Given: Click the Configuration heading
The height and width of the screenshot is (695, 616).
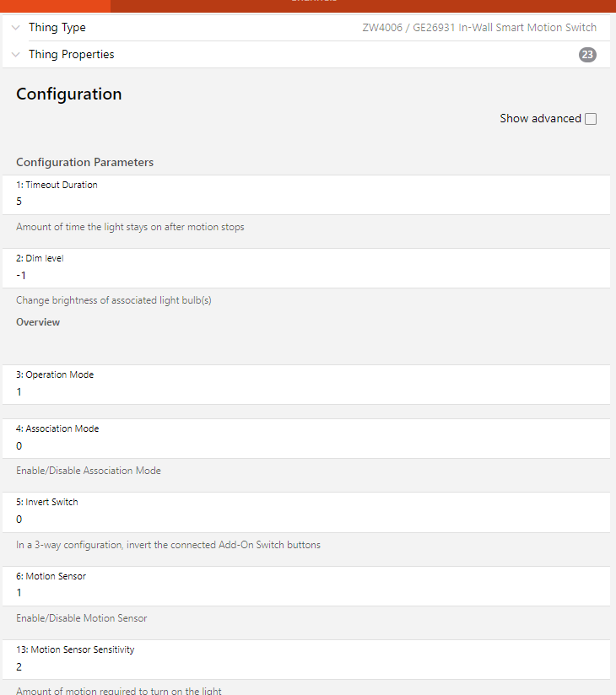Looking at the screenshot, I should coord(69,94).
